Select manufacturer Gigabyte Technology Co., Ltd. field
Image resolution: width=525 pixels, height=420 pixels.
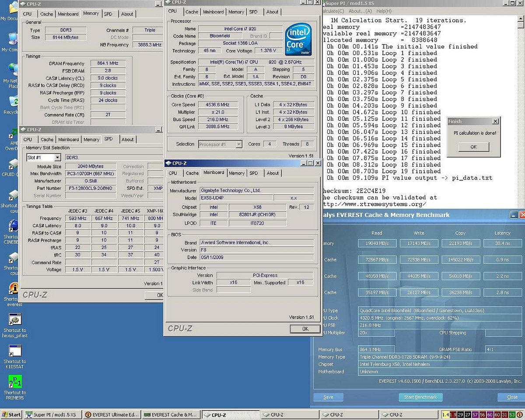256,190
